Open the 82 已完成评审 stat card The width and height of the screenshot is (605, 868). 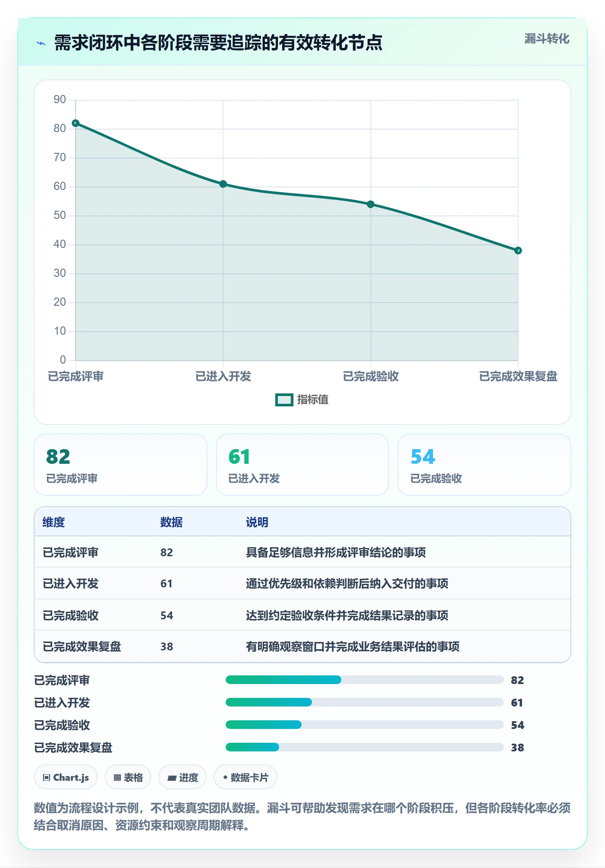pyautogui.click(x=121, y=465)
